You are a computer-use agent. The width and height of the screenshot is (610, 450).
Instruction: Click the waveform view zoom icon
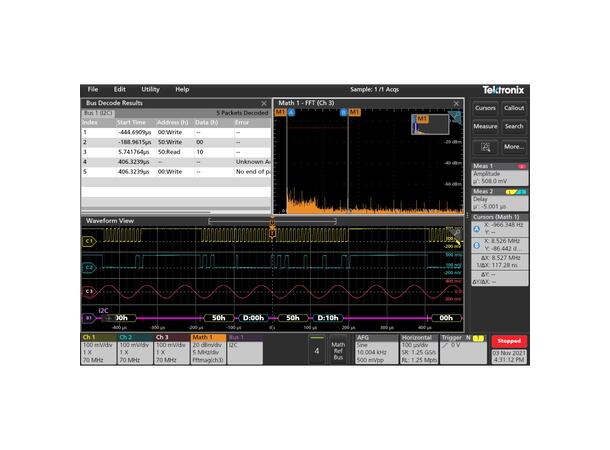(x=456, y=233)
